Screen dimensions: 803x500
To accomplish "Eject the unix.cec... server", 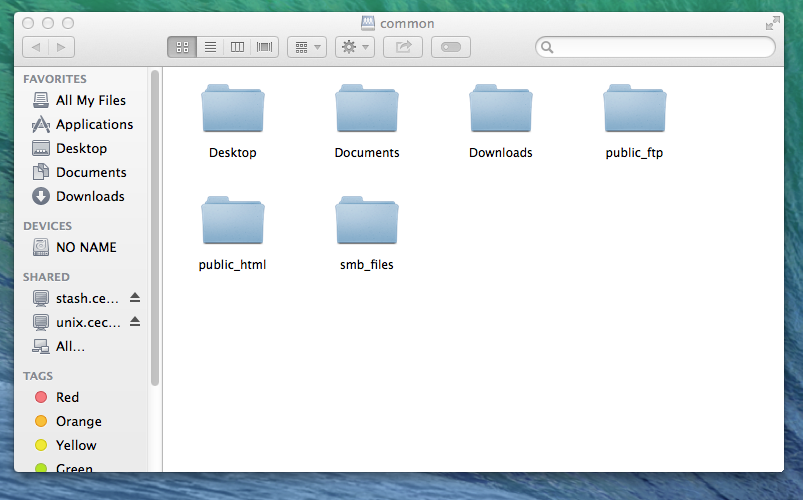I will [x=135, y=321].
